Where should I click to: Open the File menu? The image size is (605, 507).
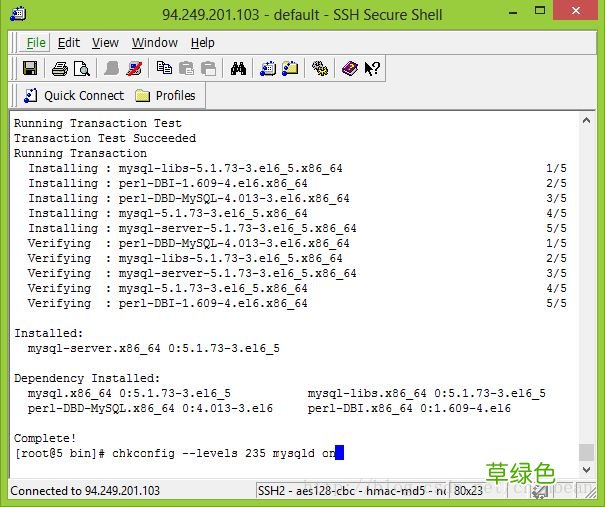tap(36, 42)
